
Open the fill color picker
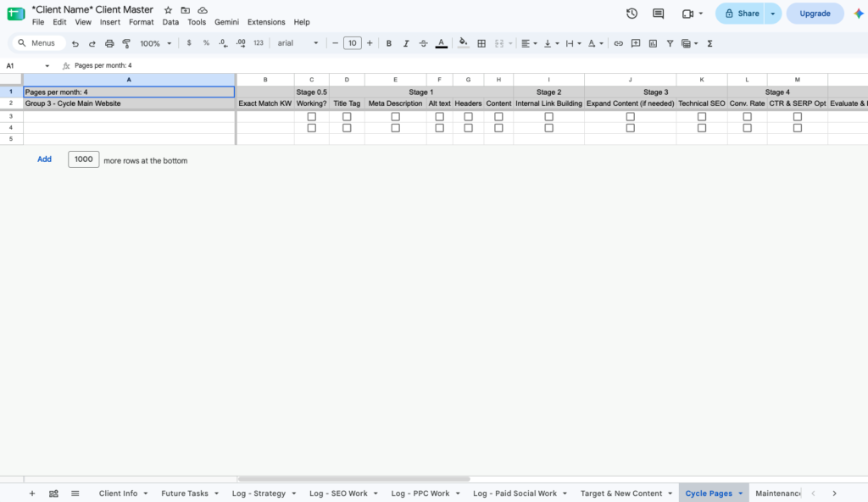click(x=464, y=43)
